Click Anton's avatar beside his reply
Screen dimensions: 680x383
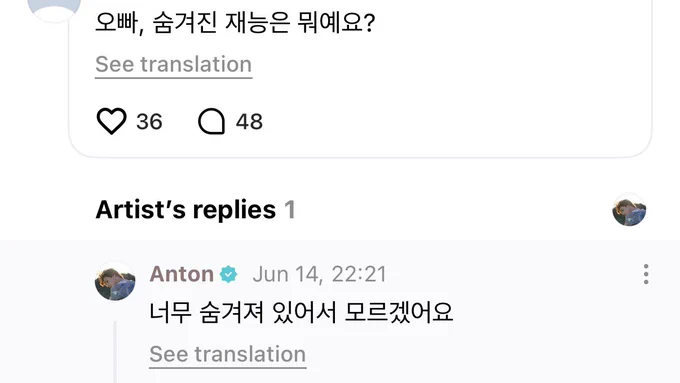(x=115, y=281)
